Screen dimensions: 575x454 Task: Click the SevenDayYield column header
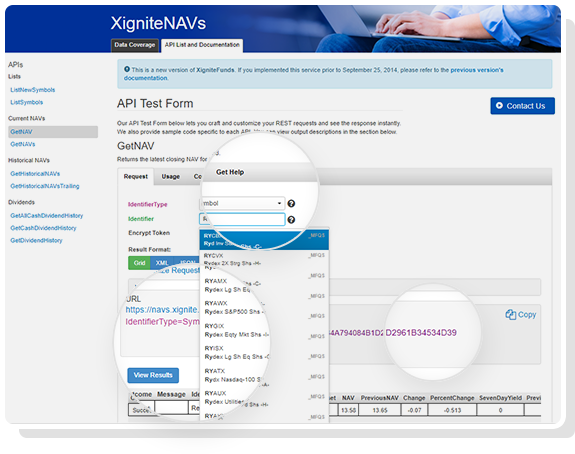500,398
